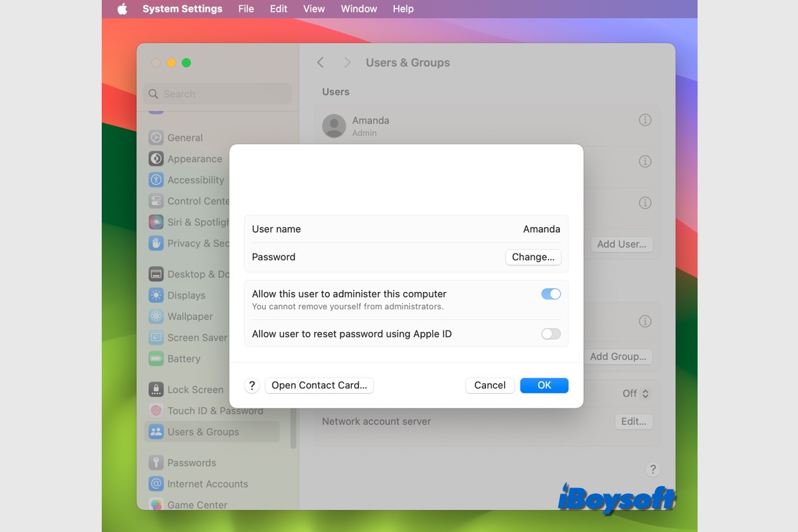Click the Privacy & Security hand icon
Image resolution: width=798 pixels, height=532 pixels.
(156, 243)
